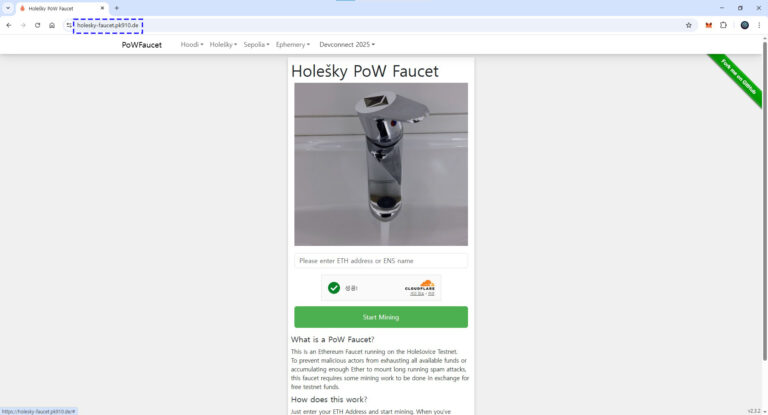This screenshot has height=415, width=768.
Task: Open the browser profile avatar
Action: pyautogui.click(x=744, y=25)
